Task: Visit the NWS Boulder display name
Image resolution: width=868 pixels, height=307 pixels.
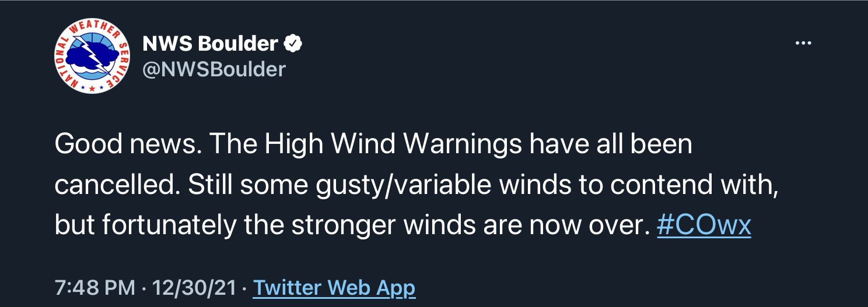Action: click(x=210, y=44)
